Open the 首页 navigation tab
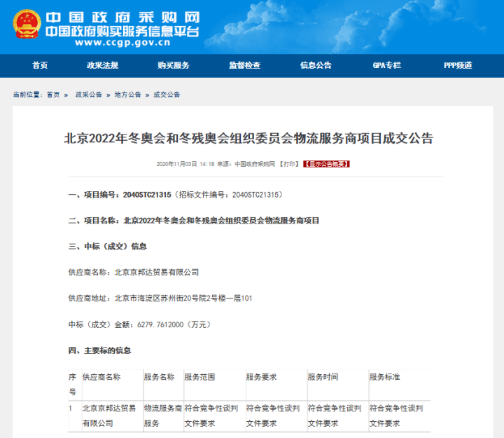This screenshot has width=504, height=438. (x=40, y=65)
